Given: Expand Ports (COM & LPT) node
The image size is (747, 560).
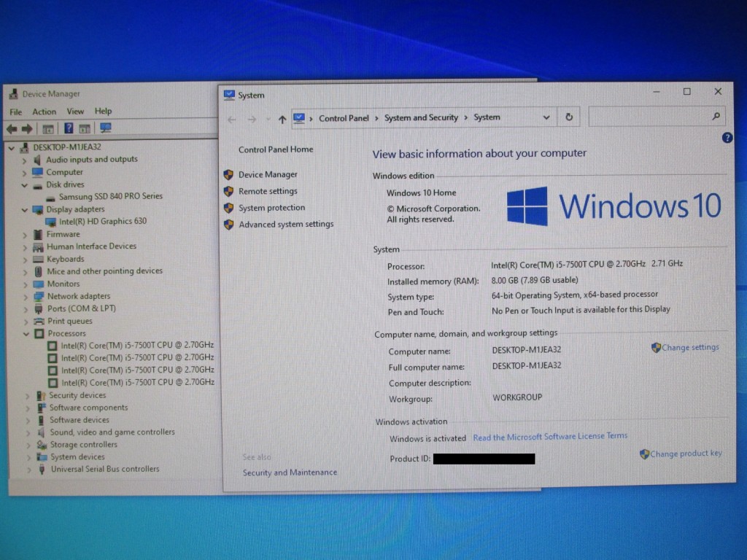Looking at the screenshot, I should click(26, 309).
